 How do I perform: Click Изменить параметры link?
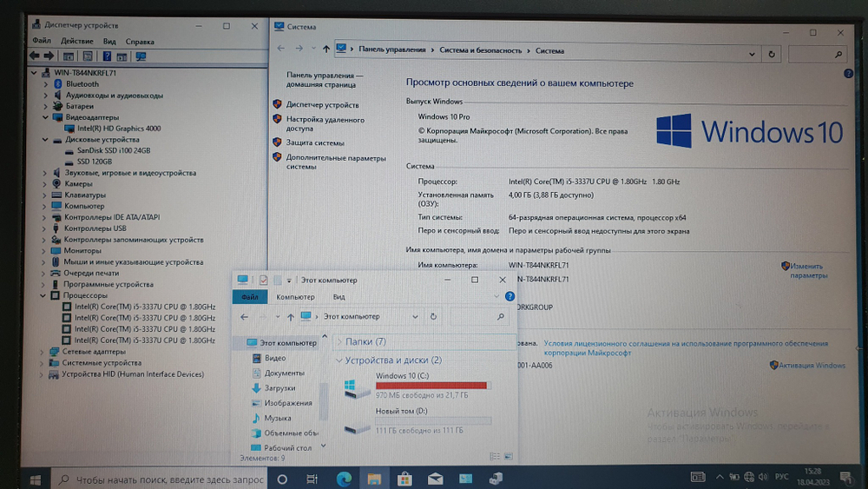coord(808,271)
